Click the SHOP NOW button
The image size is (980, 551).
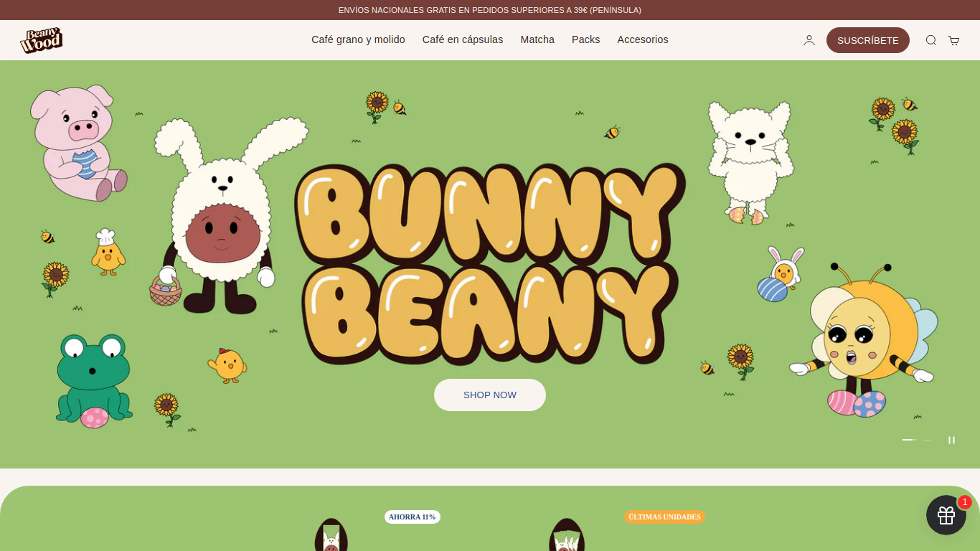pos(490,395)
